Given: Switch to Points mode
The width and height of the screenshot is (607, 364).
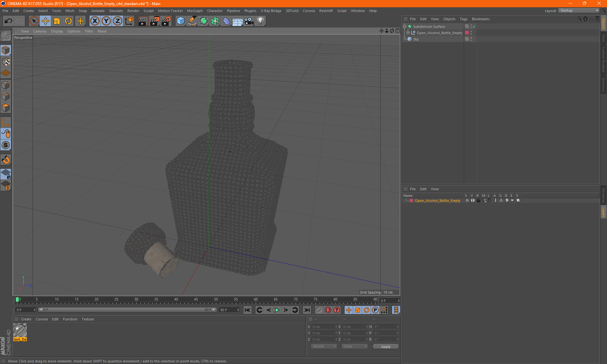Looking at the screenshot, I should tap(6, 85).
